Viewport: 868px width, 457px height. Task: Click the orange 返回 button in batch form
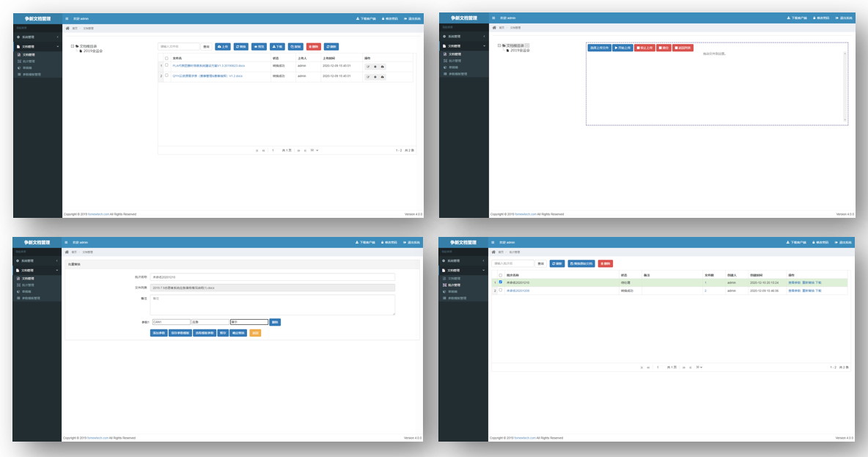255,333
